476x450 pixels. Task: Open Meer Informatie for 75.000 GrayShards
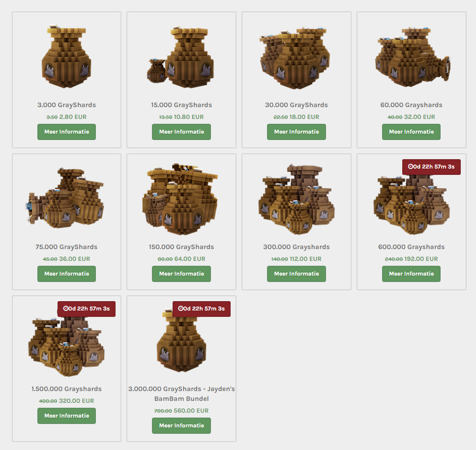(66, 274)
